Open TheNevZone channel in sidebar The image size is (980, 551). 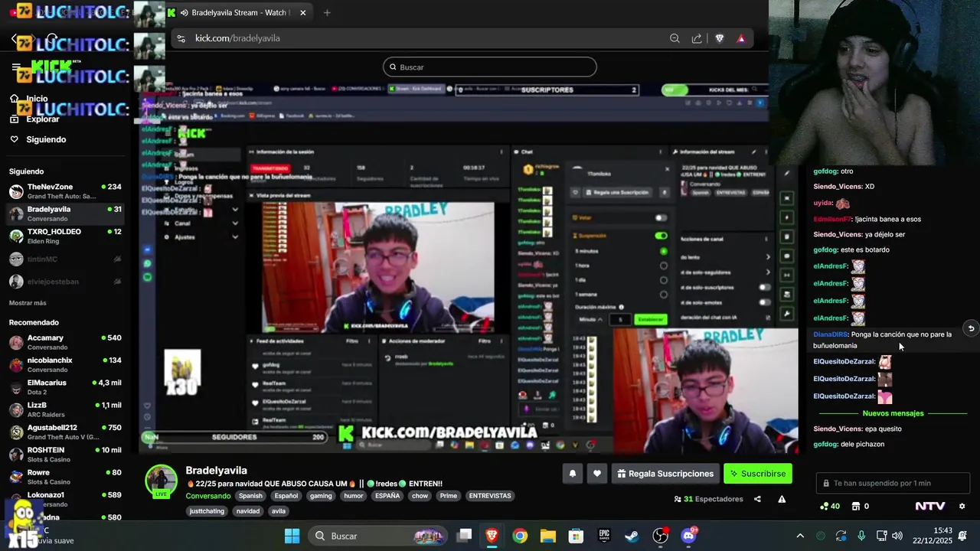click(65, 191)
